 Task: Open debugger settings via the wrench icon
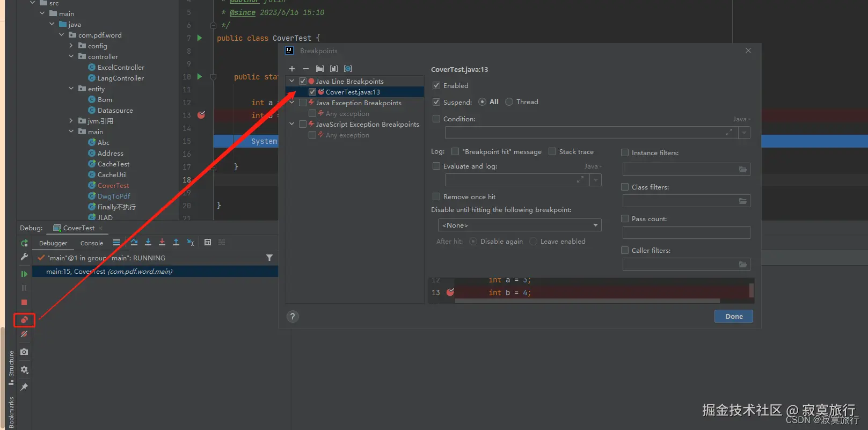tap(24, 257)
